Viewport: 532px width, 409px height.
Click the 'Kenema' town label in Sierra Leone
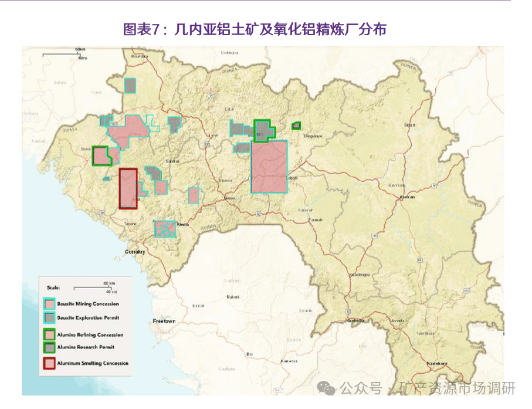[x=289, y=361]
